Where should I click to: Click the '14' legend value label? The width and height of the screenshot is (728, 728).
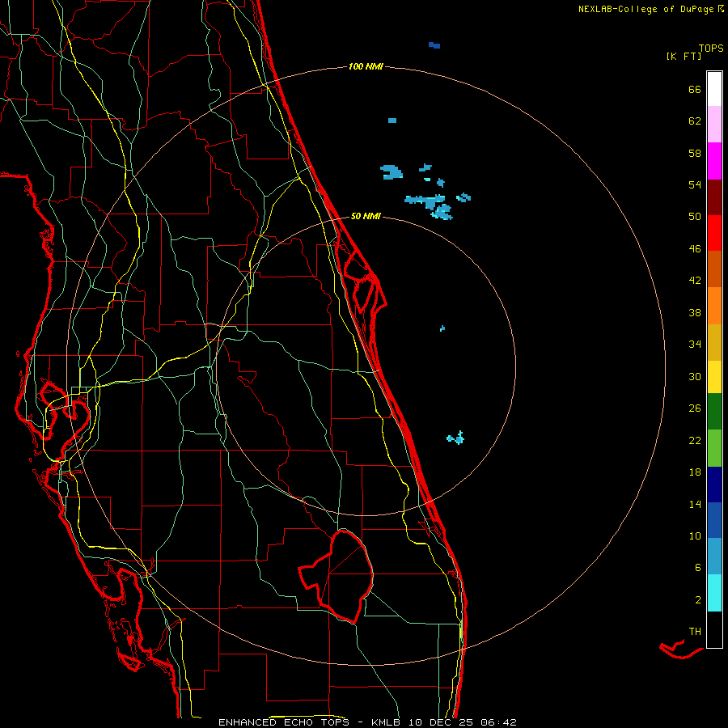(x=695, y=504)
